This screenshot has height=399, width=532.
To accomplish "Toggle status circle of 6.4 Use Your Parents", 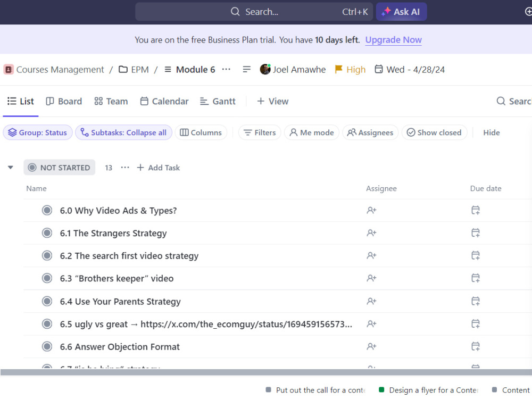I will tap(47, 301).
